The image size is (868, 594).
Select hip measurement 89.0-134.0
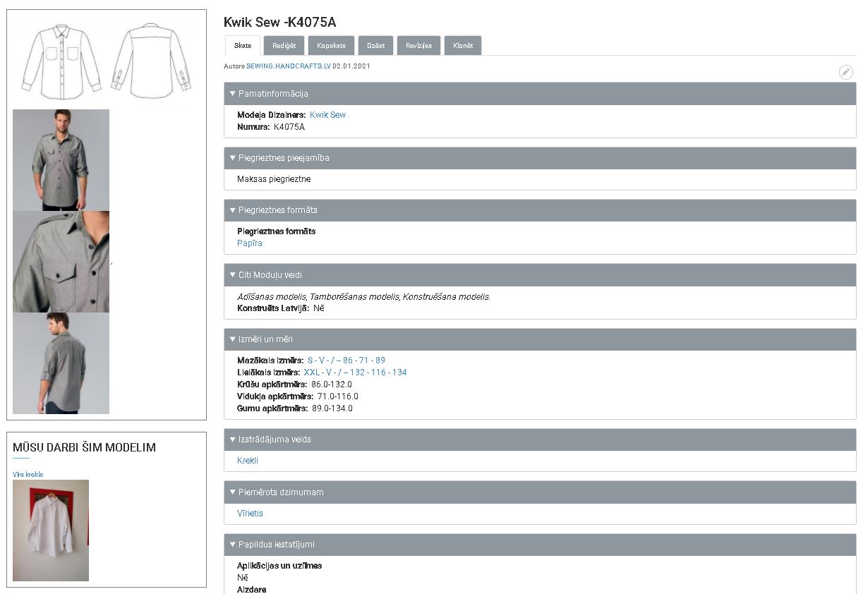pyautogui.click(x=332, y=408)
